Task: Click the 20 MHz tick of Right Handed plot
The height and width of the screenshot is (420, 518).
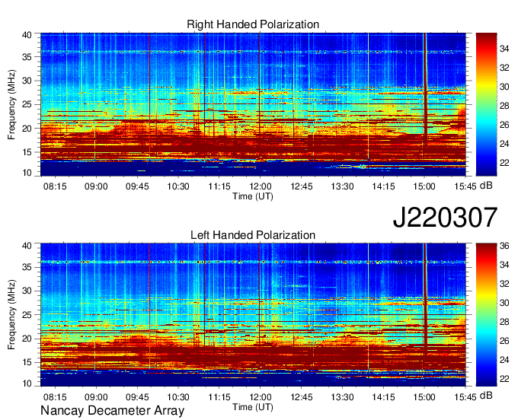Action: pyautogui.click(x=27, y=129)
